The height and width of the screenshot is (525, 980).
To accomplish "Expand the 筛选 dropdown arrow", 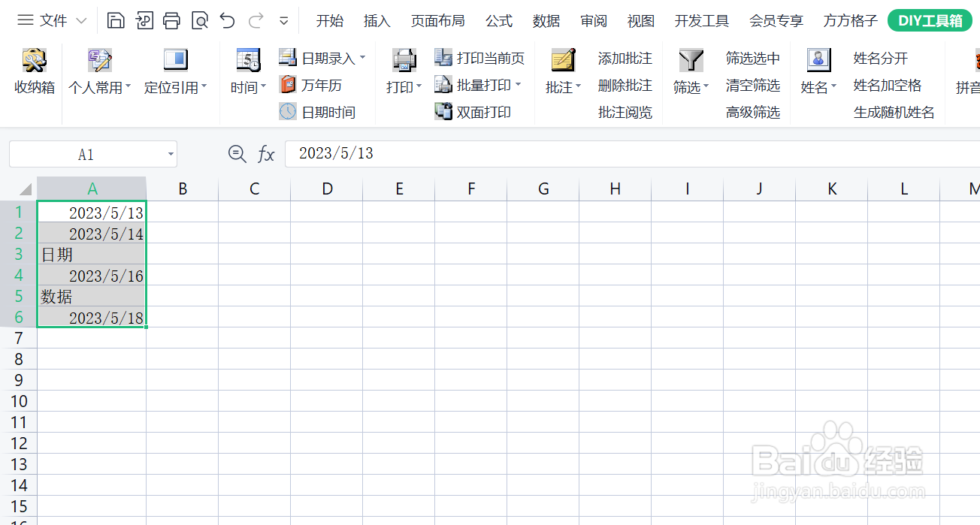I will (x=706, y=87).
